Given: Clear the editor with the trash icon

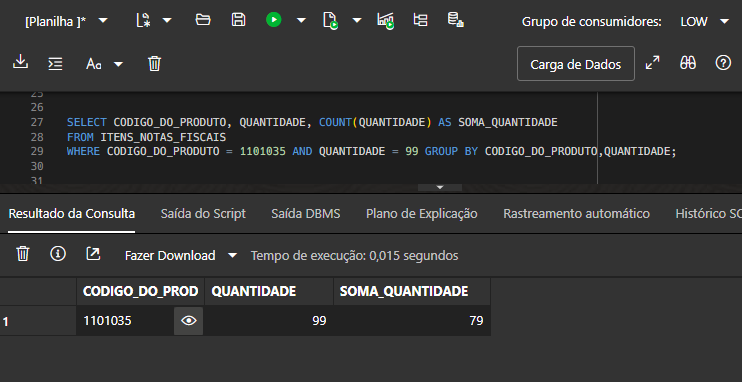Looking at the screenshot, I should pos(155,63).
